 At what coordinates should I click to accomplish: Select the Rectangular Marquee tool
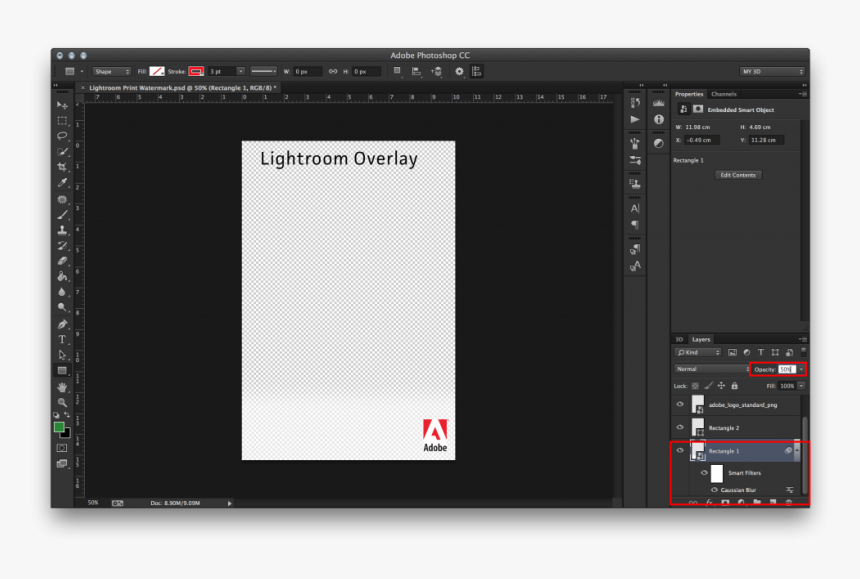(x=62, y=120)
